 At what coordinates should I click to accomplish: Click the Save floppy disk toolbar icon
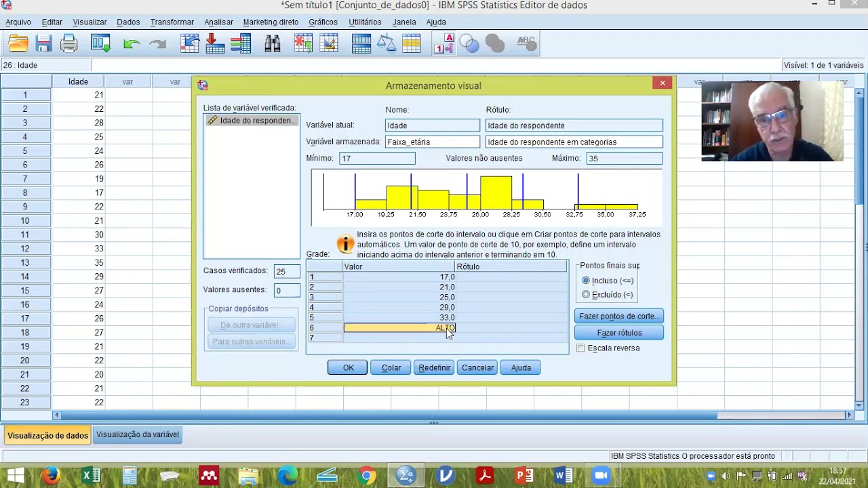point(44,44)
